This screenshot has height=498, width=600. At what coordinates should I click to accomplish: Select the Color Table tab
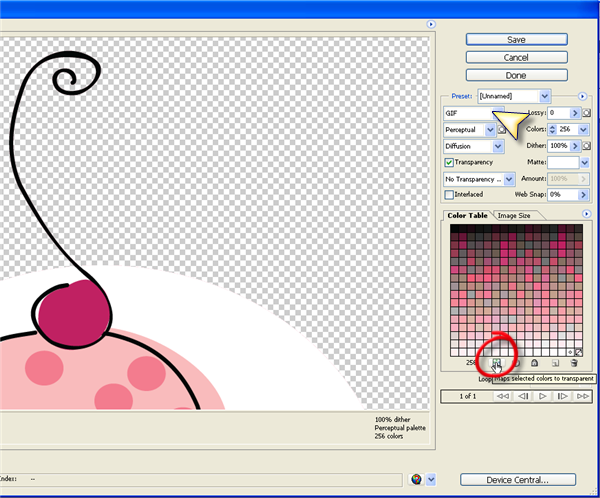click(467, 215)
